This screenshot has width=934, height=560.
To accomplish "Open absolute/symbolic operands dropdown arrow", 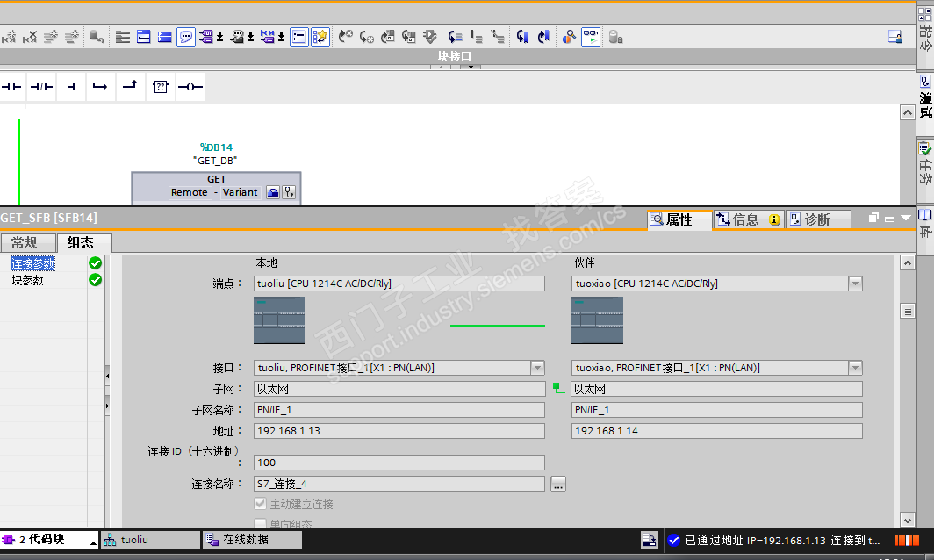I will coord(219,37).
